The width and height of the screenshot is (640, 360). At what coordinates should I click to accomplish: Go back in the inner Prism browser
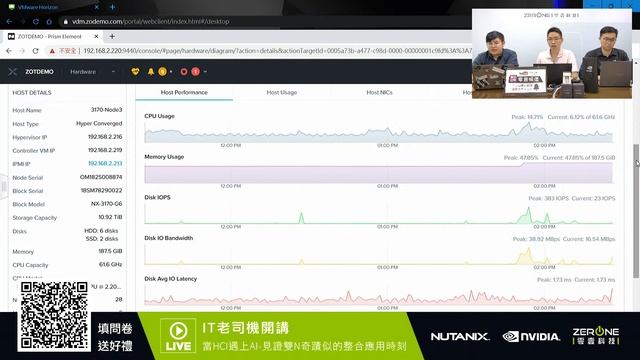(x=9, y=51)
